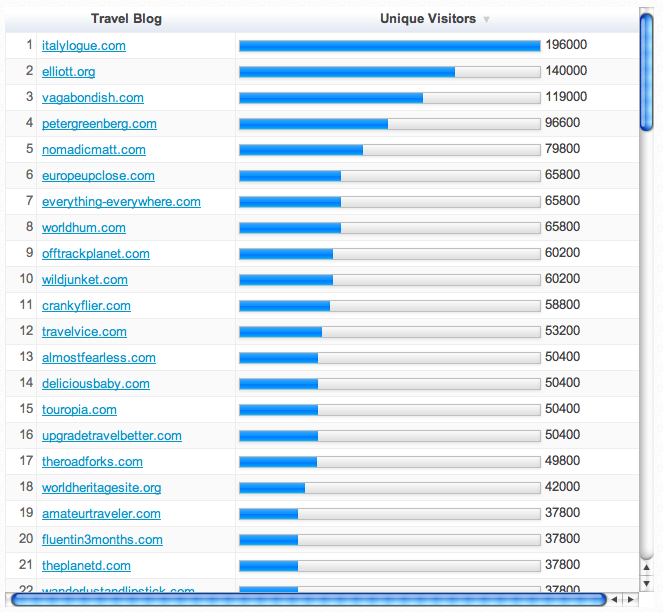The height and width of the screenshot is (612, 663).
Task: Click the visitors bar for nomadicmatt.com
Action: (x=390, y=150)
